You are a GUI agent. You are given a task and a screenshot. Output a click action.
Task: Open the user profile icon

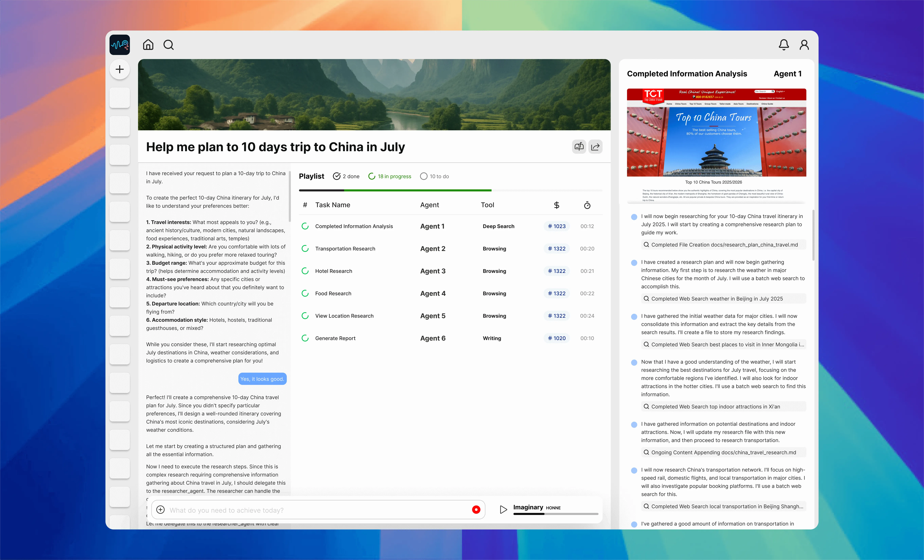pos(804,45)
